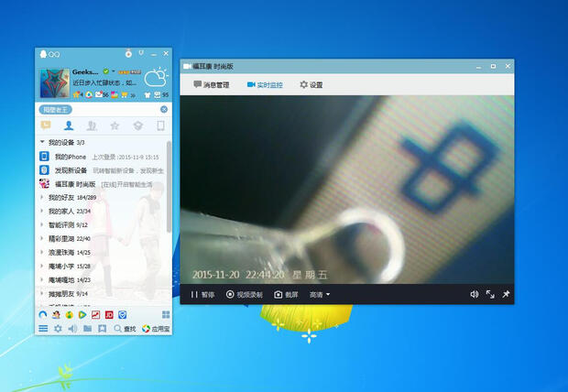The image size is (568, 392).
Task: Open the app manager grid icon
Action: (166, 314)
